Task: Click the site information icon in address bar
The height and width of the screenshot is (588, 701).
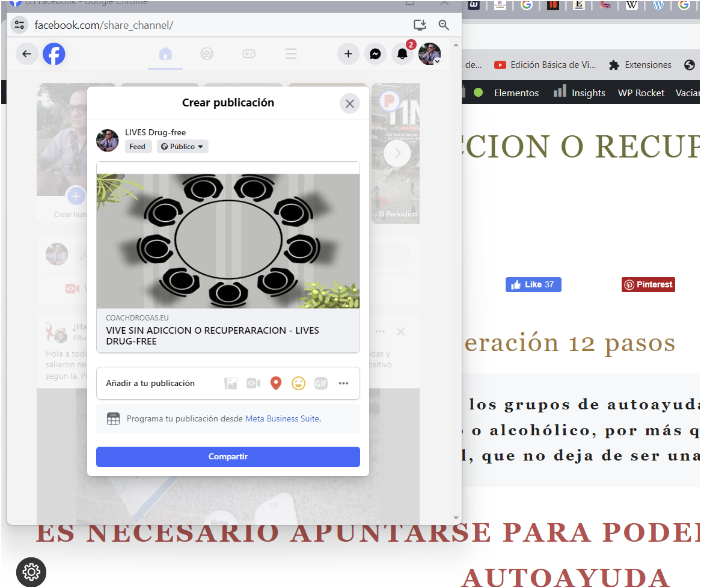Action: click(20, 25)
